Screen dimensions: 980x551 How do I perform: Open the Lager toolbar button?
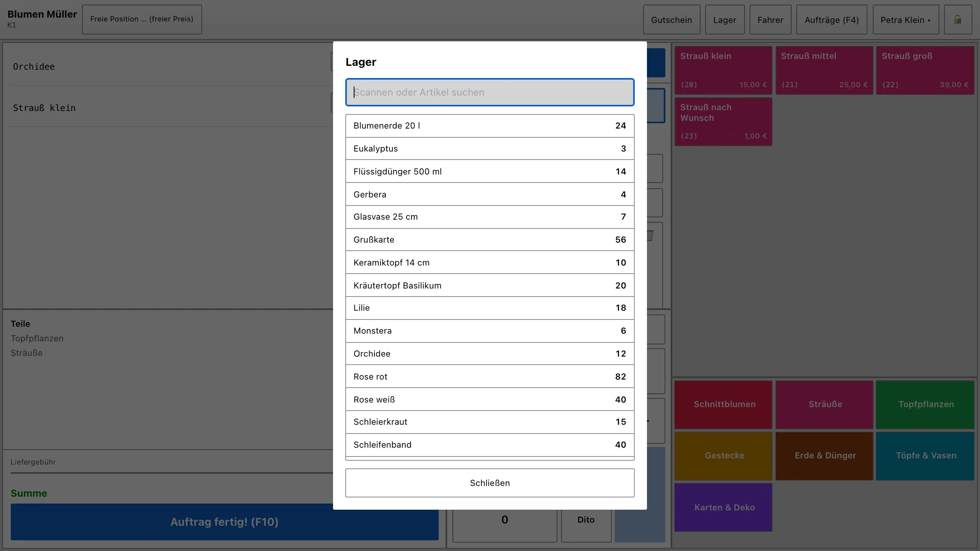pos(725,20)
